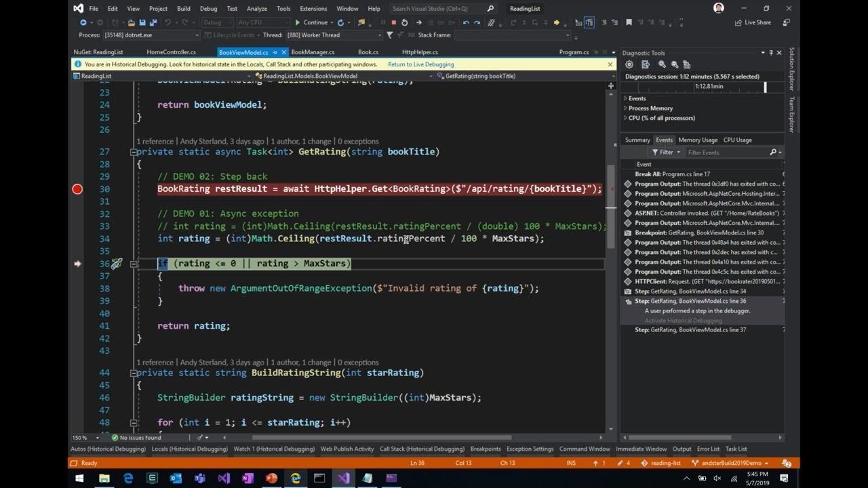Click Return to Live Debugging link
The height and width of the screenshot is (488, 868).
421,64
